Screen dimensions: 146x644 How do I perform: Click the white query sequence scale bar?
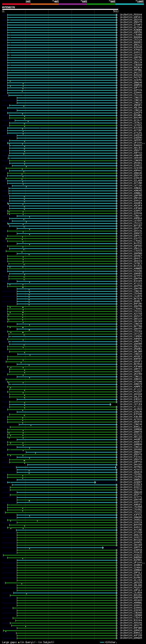click(60, 10)
